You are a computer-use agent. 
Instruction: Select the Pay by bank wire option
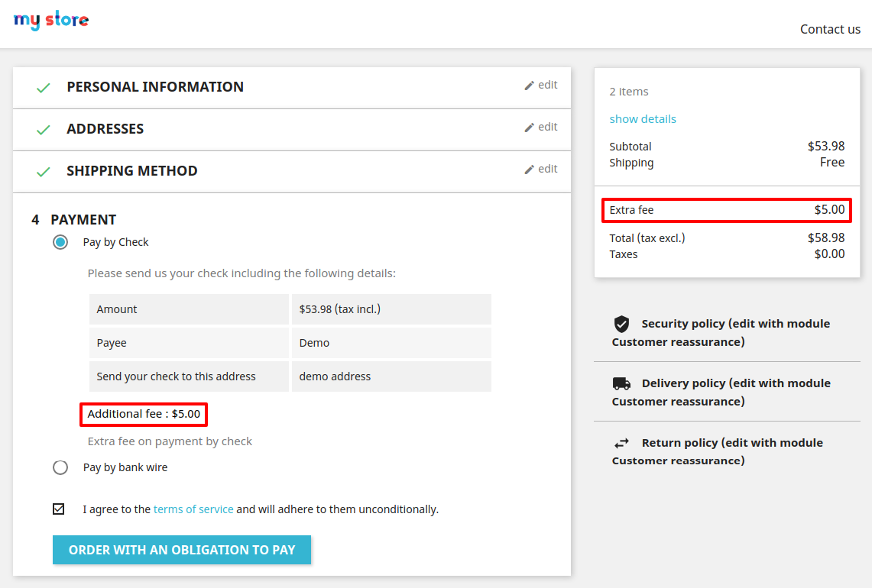pyautogui.click(x=60, y=467)
